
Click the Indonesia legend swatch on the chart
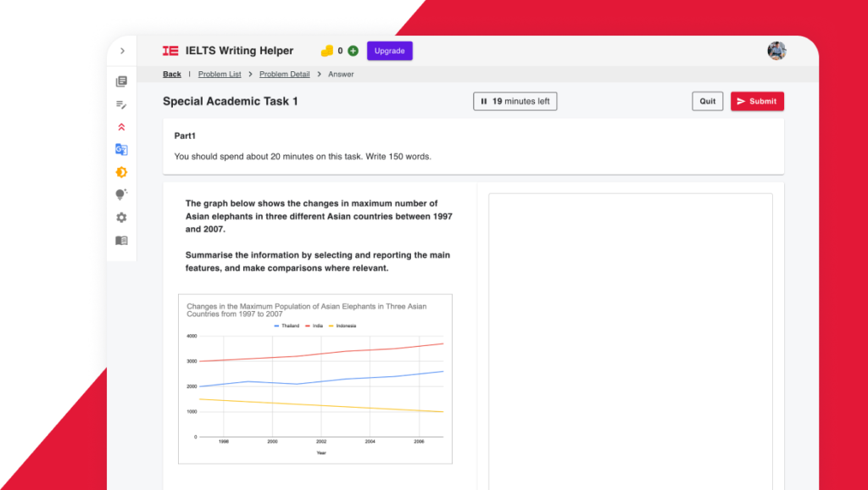click(331, 326)
